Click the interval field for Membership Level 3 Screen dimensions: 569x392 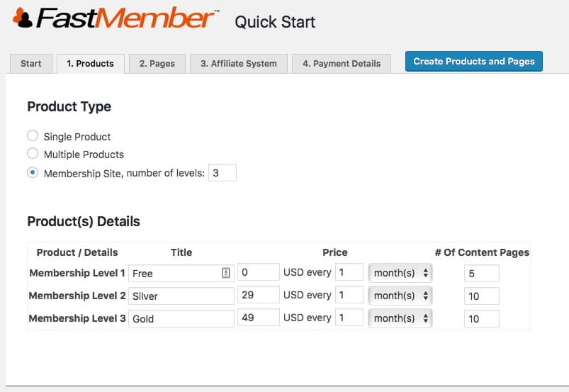pos(349,318)
